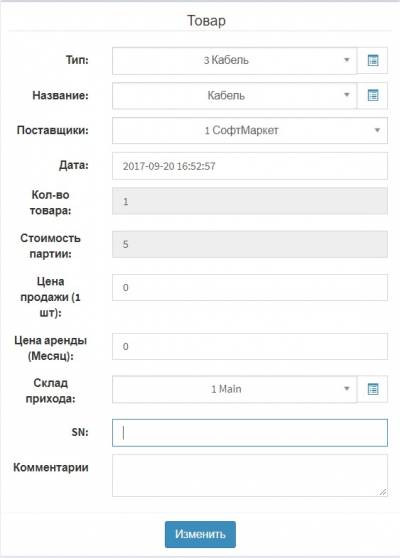Focus the Цена аренды (Месяц) field
The image size is (400, 558).
point(250,346)
